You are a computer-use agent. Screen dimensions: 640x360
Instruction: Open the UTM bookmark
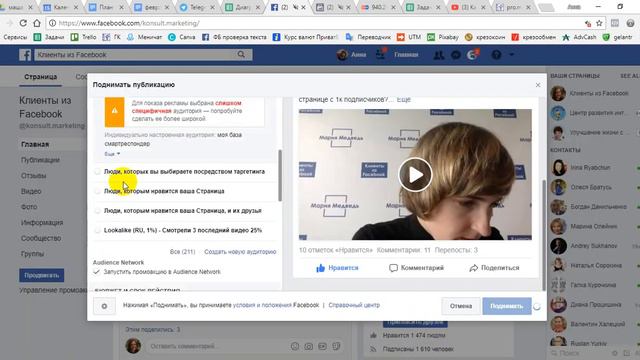tap(409, 37)
